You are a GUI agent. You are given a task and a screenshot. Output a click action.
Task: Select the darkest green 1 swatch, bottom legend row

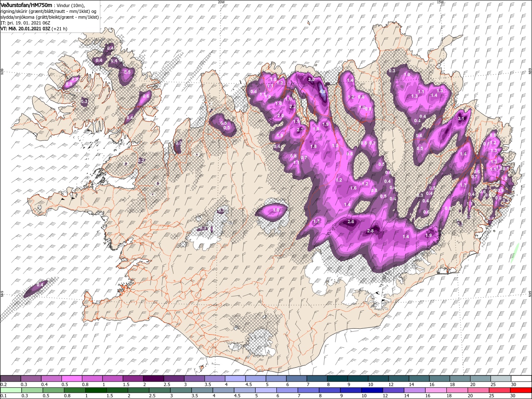pyautogui.click(x=96, y=390)
